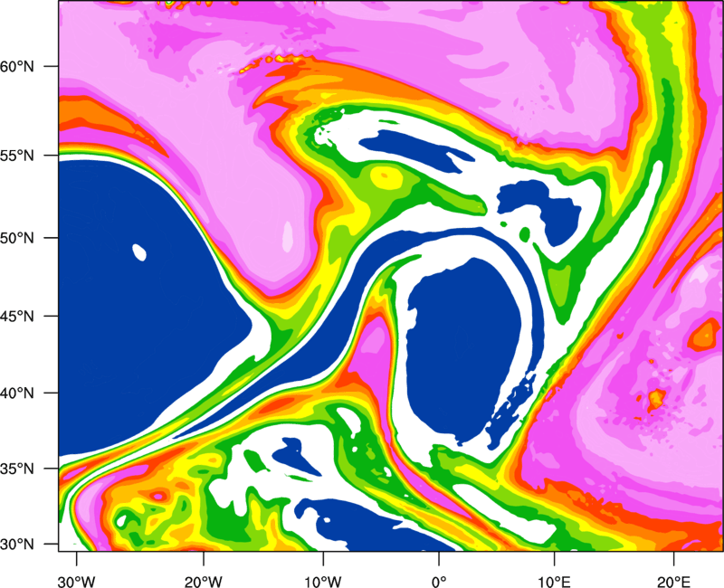Screen dimensions: 724x588
Task: Click the 60°N latitude label
Action: click(x=17, y=66)
